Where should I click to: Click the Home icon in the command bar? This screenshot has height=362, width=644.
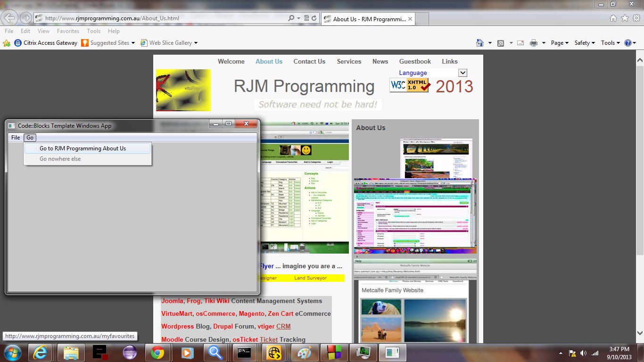[x=480, y=43]
